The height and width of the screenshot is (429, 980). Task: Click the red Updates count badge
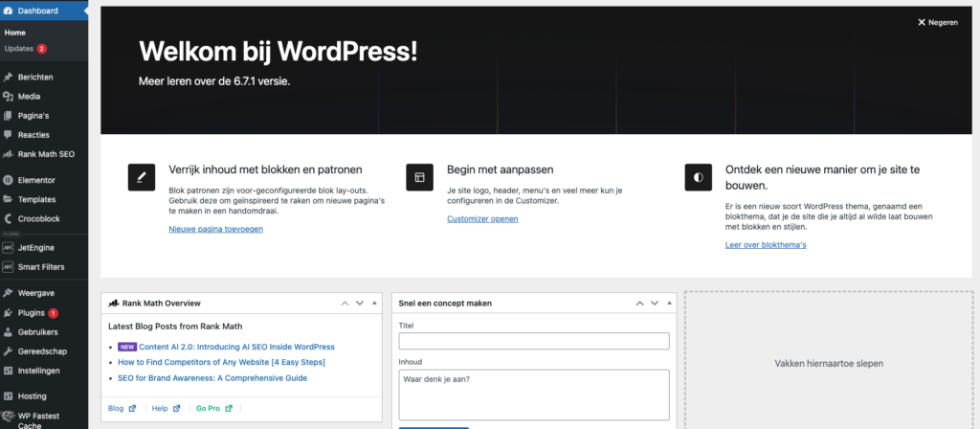point(42,49)
